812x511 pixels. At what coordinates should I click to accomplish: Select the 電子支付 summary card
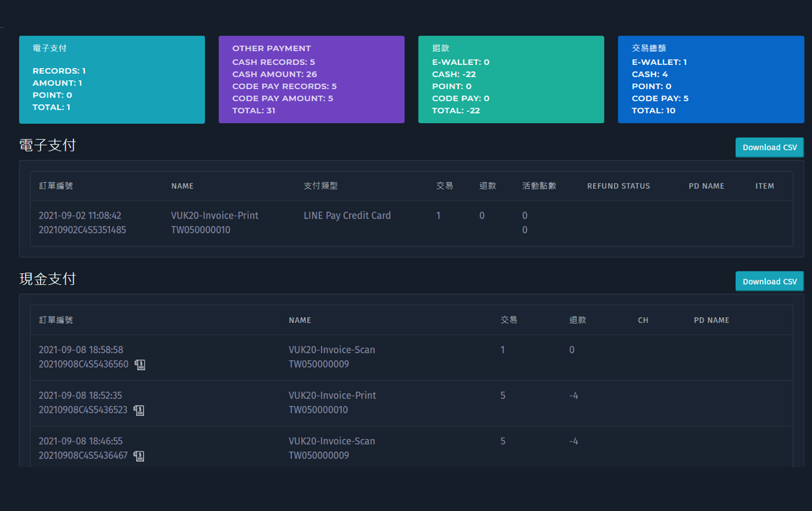(112, 79)
